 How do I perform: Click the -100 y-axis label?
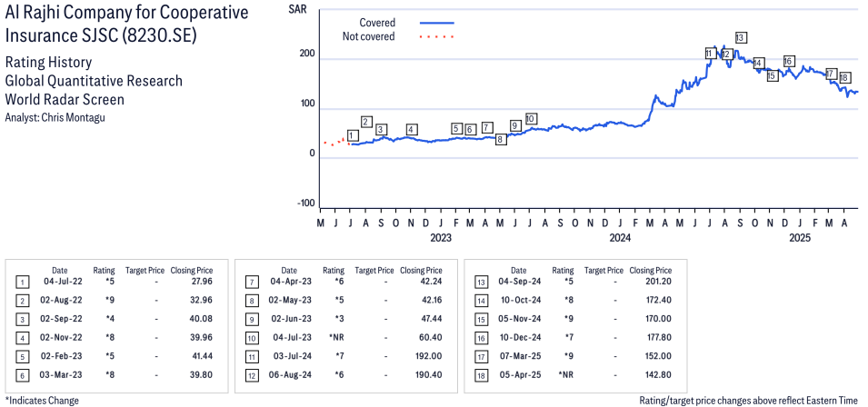(x=305, y=203)
